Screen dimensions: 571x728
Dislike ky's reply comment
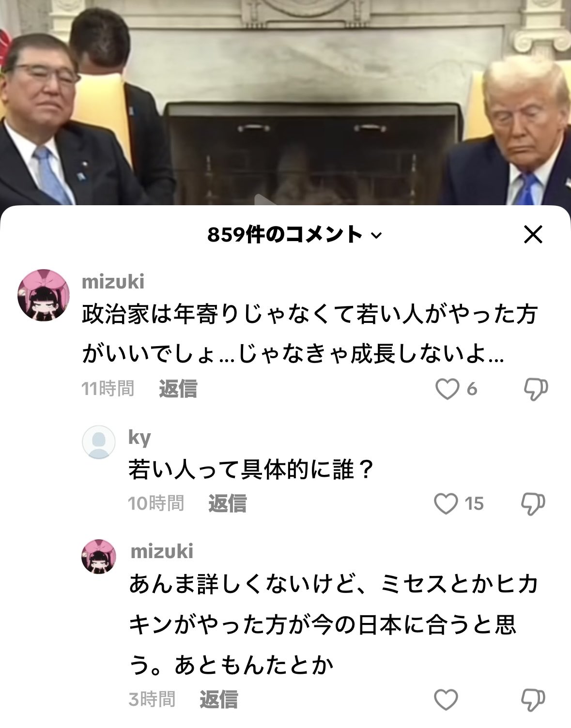click(533, 504)
